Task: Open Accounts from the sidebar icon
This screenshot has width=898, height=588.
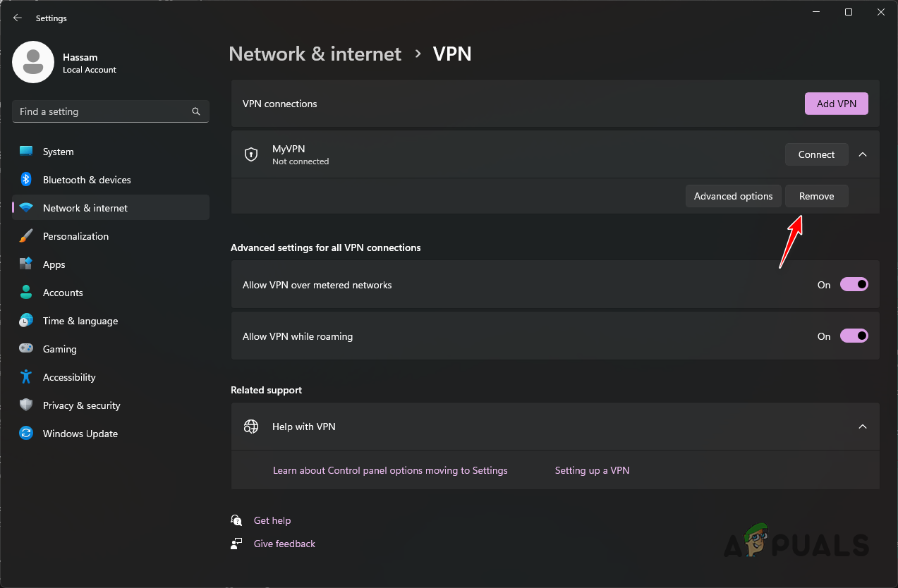Action: point(26,292)
